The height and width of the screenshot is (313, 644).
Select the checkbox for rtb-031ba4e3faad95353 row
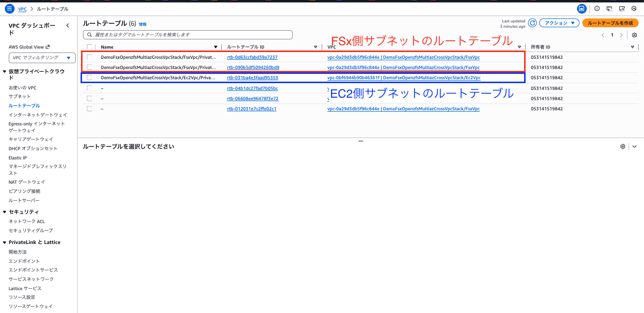click(x=88, y=77)
